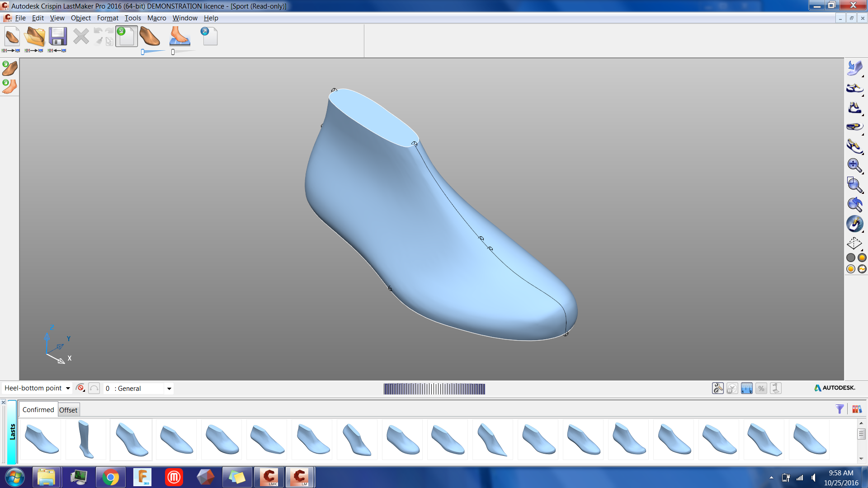The image size is (868, 488).
Task: Open last from folder icon
Action: 35,37
